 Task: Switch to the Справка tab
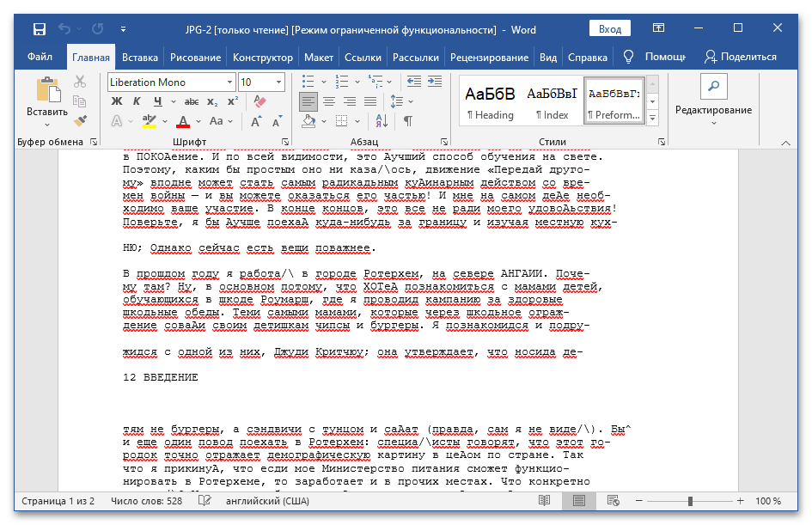[588, 58]
